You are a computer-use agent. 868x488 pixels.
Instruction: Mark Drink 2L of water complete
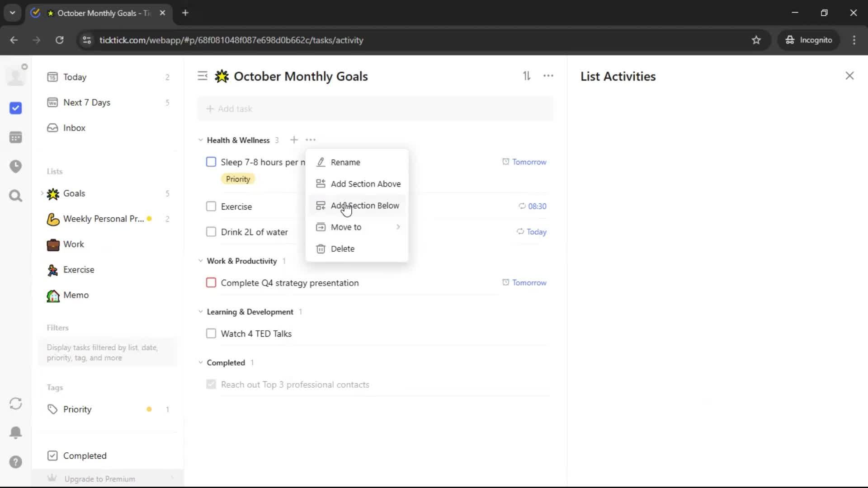click(x=211, y=232)
